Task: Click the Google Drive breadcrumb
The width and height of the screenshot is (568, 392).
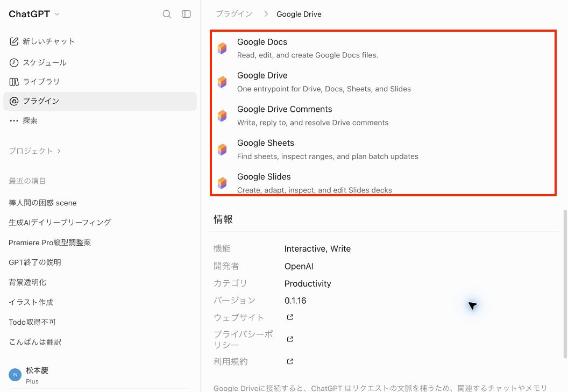Action: click(x=299, y=14)
